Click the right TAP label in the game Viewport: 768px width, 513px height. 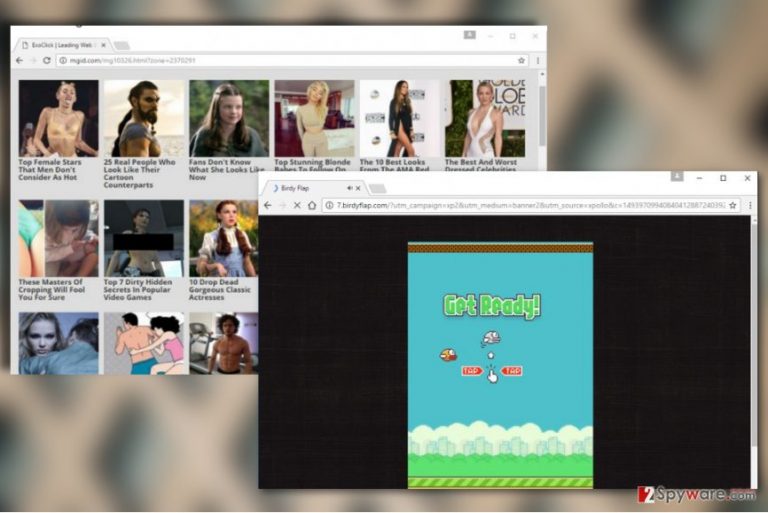(x=512, y=371)
